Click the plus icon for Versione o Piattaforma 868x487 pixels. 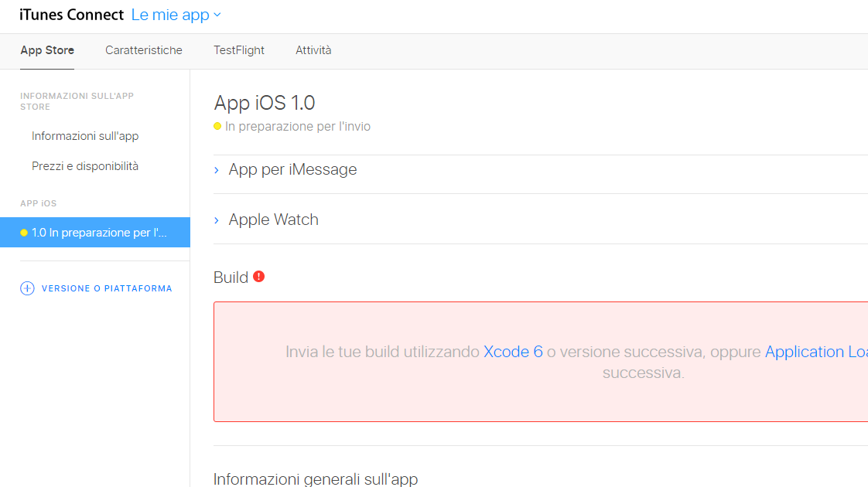[x=27, y=288]
